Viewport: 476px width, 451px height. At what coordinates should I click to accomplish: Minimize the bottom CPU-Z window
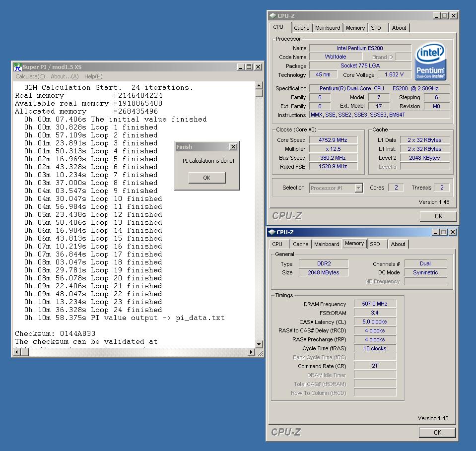435,232
